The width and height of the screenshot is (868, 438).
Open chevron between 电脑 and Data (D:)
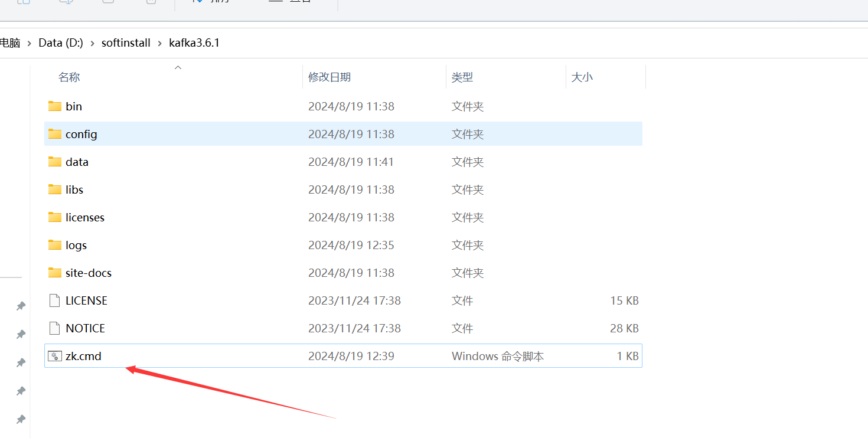click(x=30, y=43)
